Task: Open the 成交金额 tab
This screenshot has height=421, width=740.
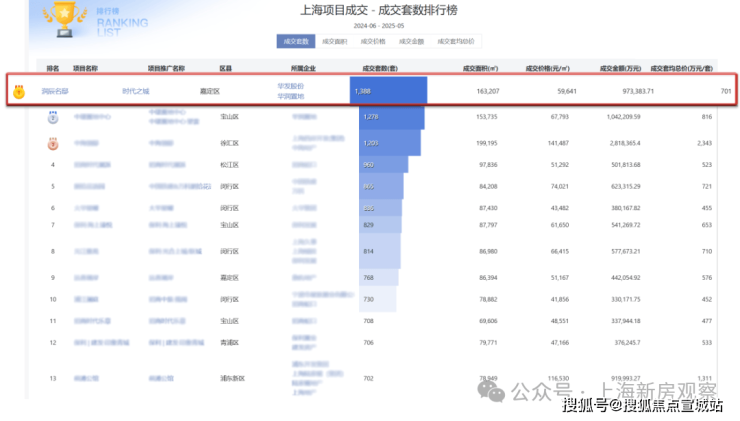Action: 410,42
